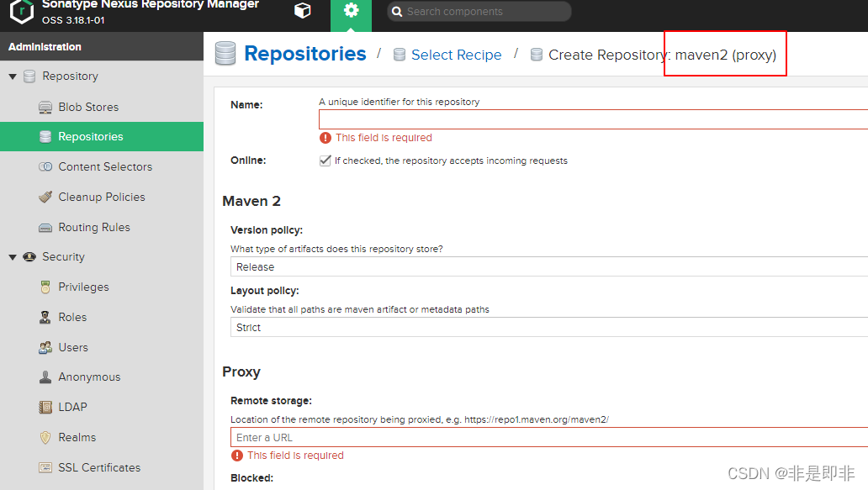Click the Create Repository breadcrumb icon
Screen dimensions: 868x490
pyautogui.click(x=537, y=55)
